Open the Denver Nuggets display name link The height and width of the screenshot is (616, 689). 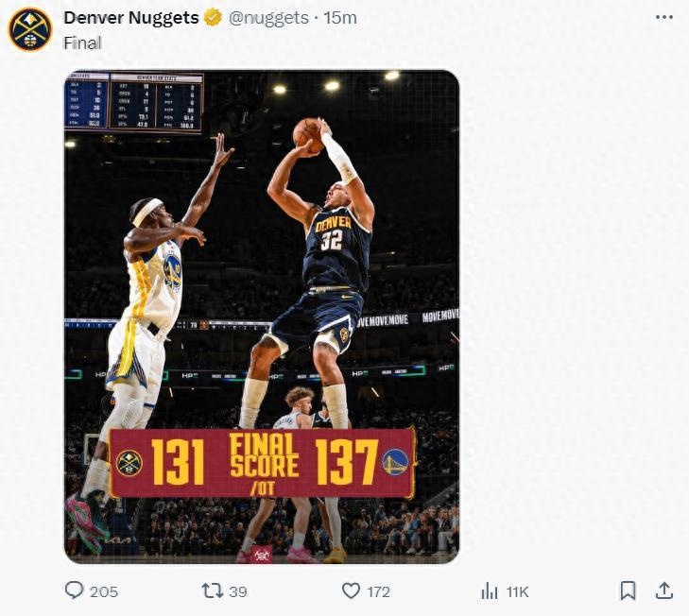[x=131, y=18]
